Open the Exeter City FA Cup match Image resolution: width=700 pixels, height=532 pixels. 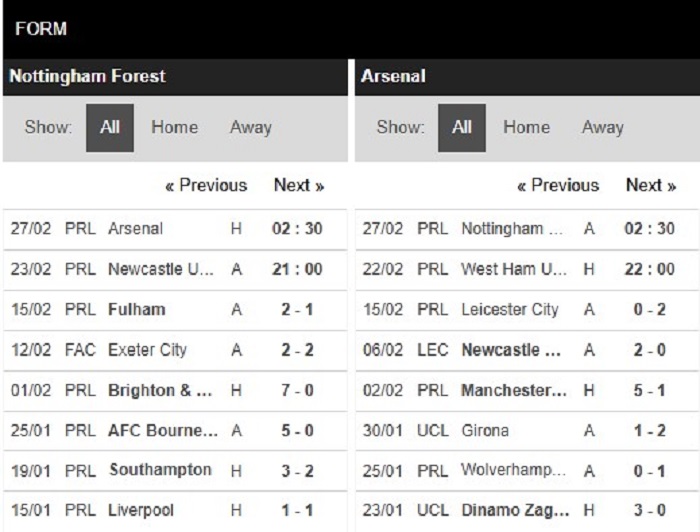click(175, 350)
